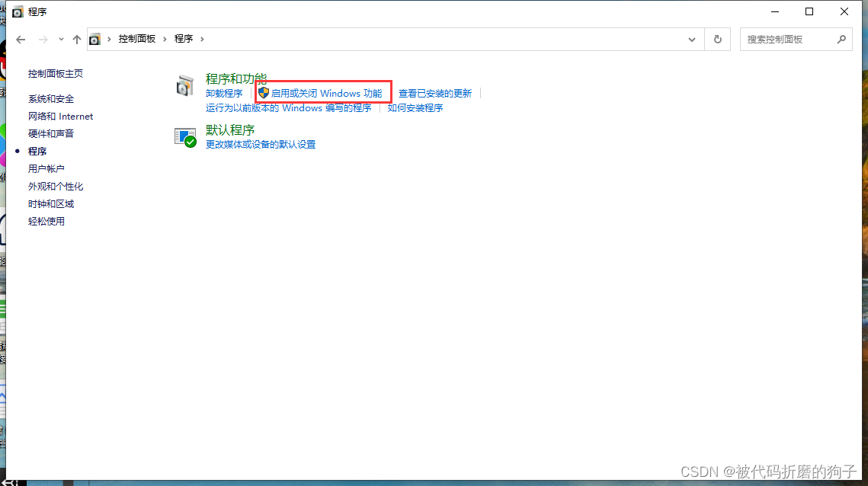Image resolution: width=868 pixels, height=486 pixels.
Task: Open 默认程序 heading
Action: tap(229, 130)
